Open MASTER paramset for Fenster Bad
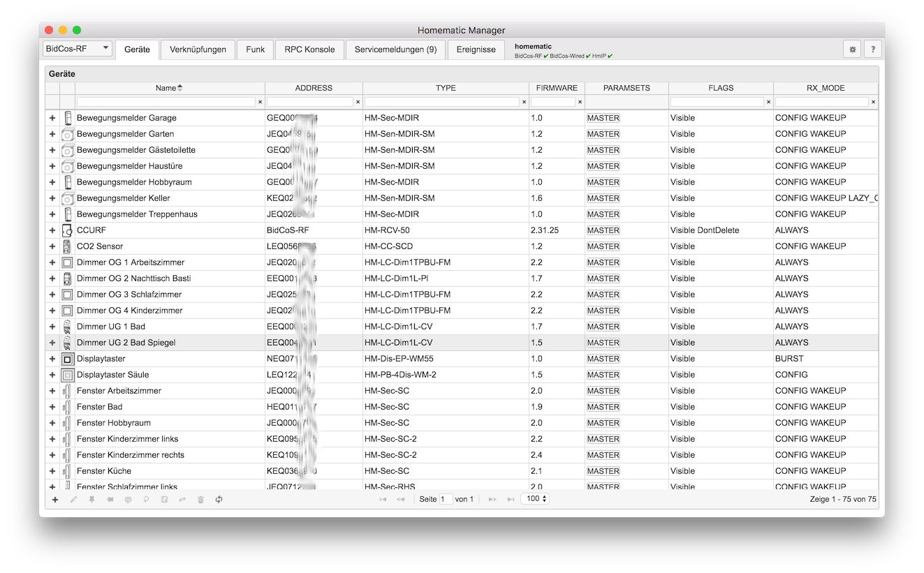 tap(603, 407)
